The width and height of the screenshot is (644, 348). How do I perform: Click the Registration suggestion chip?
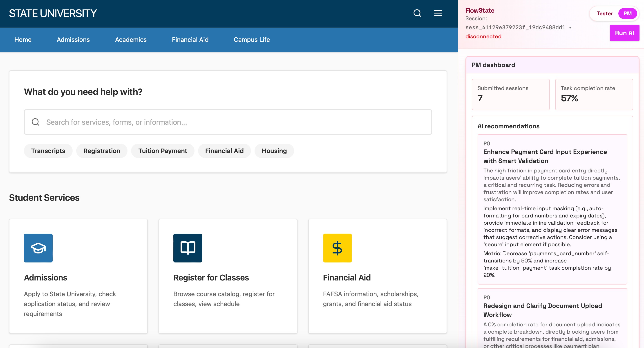pos(102,151)
